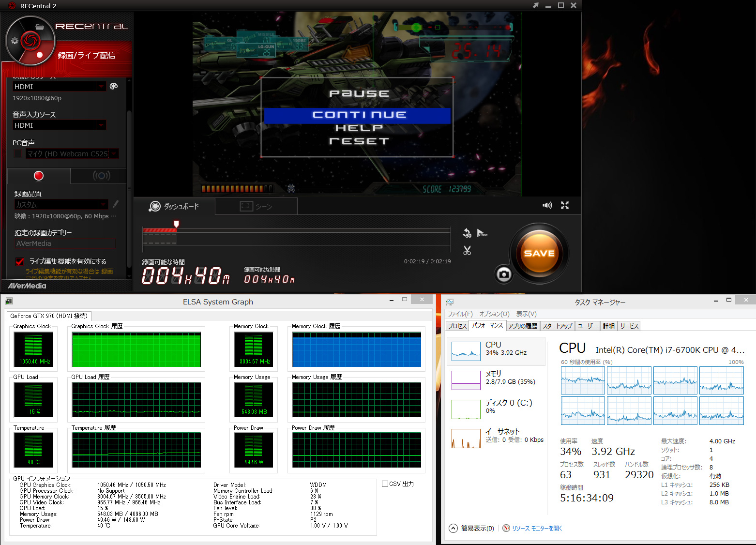Open RECentral settings gear icon
Screen dimensions: 756x545
click(15, 41)
